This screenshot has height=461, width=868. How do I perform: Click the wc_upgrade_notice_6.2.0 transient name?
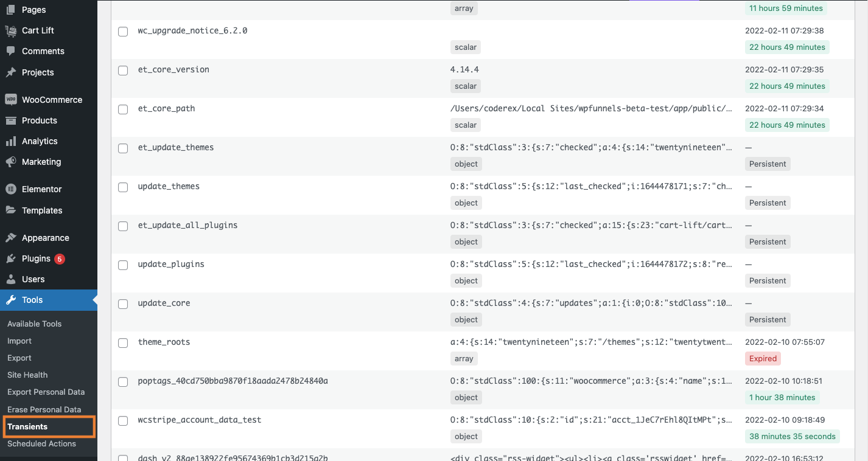click(193, 30)
